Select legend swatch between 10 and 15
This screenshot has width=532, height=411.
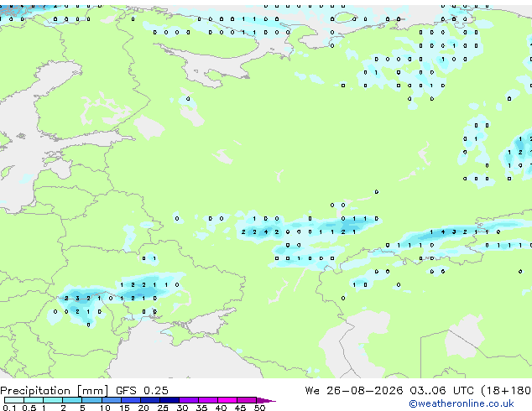coord(111,400)
